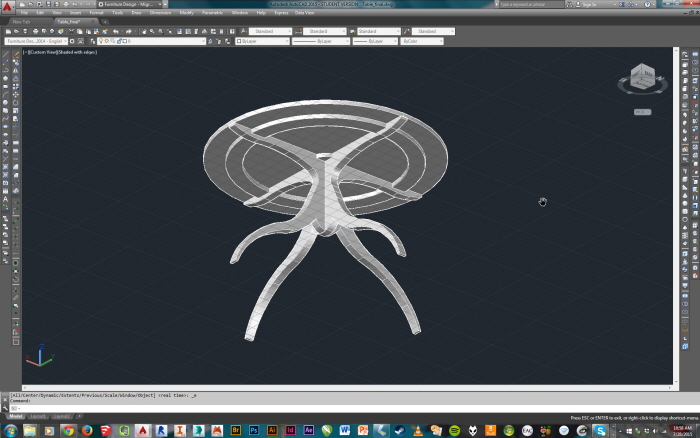Open the ByLayer color dropdown

pyautogui.click(x=262, y=41)
